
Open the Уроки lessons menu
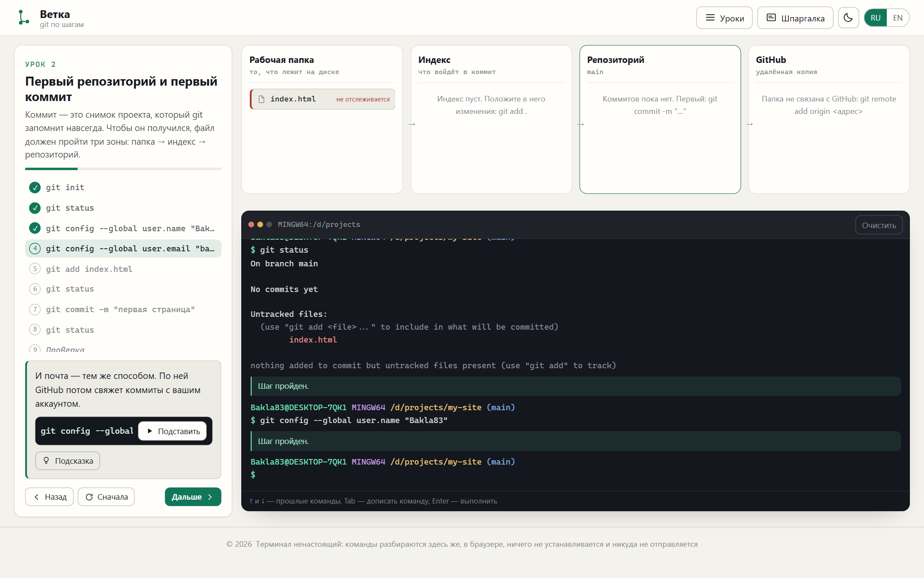pos(724,18)
